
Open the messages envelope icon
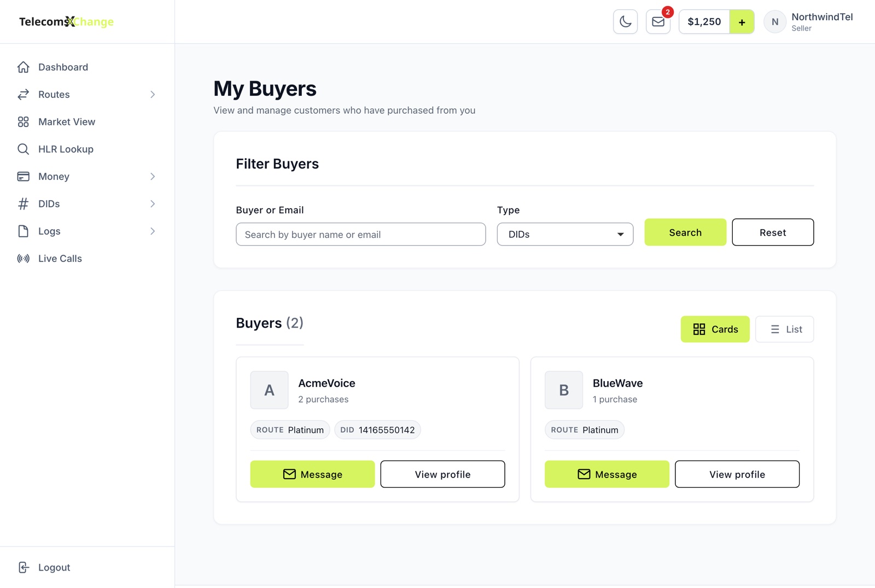[658, 22]
